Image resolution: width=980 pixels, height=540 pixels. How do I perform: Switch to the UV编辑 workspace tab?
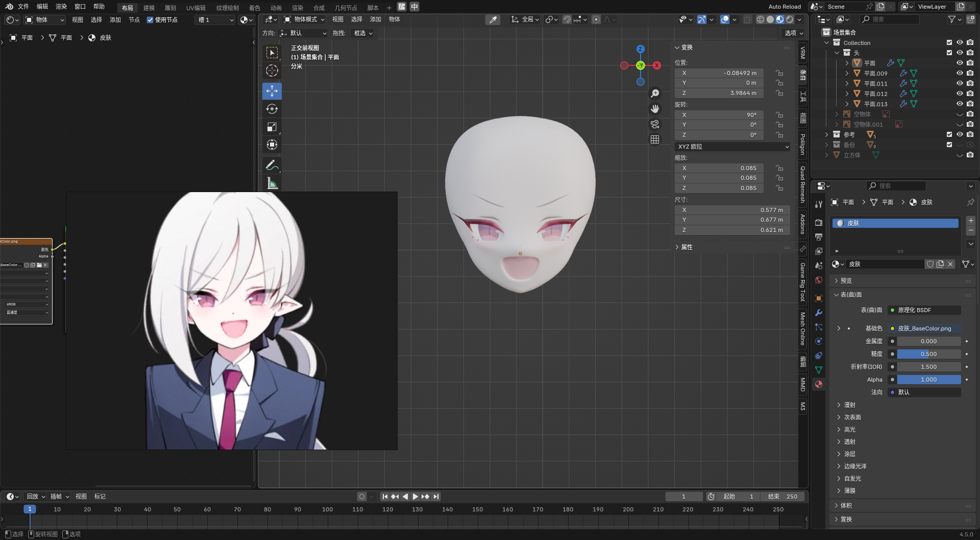coord(195,8)
